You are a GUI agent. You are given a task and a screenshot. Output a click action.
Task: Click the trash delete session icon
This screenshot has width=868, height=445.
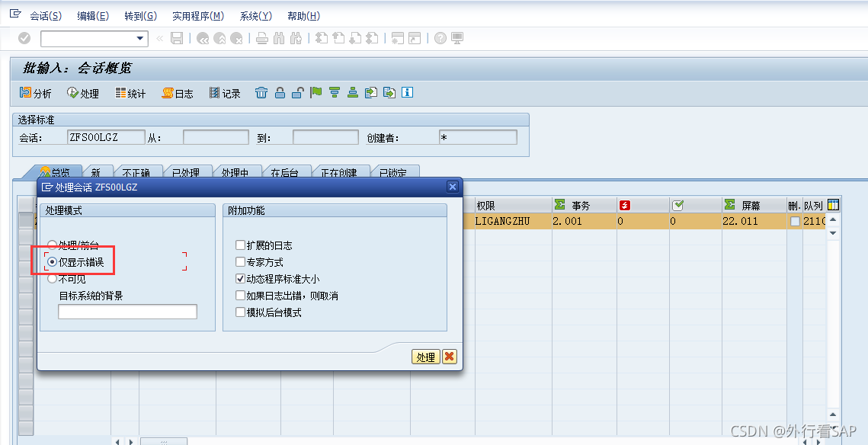(x=262, y=93)
